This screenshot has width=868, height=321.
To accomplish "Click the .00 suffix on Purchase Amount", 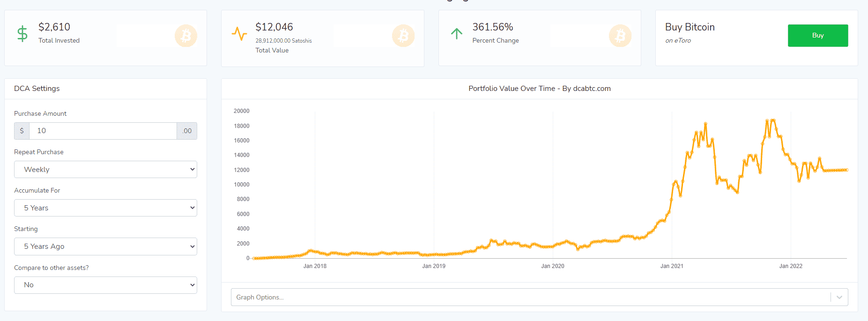I will click(187, 131).
